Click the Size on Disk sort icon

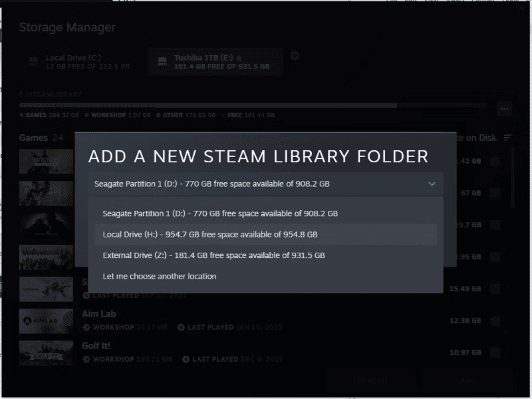pyautogui.click(x=507, y=138)
